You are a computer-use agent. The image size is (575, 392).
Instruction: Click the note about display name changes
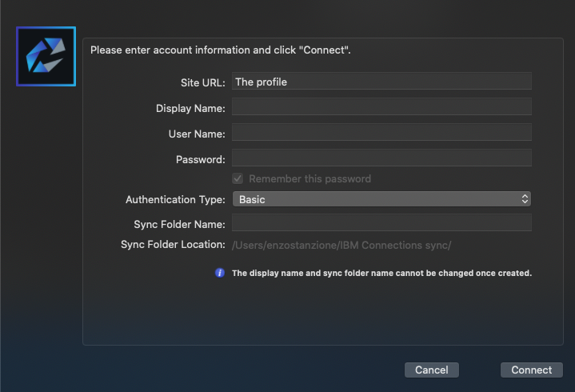(x=381, y=273)
